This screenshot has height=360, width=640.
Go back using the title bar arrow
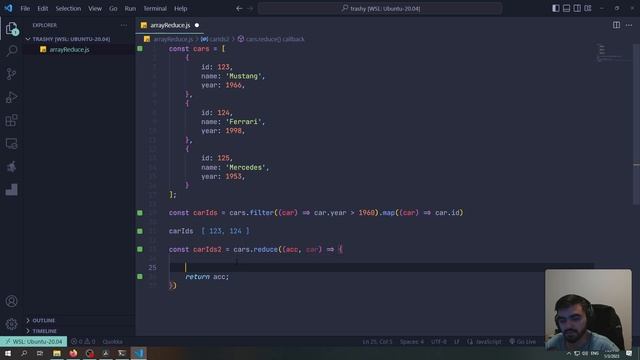(239, 8)
